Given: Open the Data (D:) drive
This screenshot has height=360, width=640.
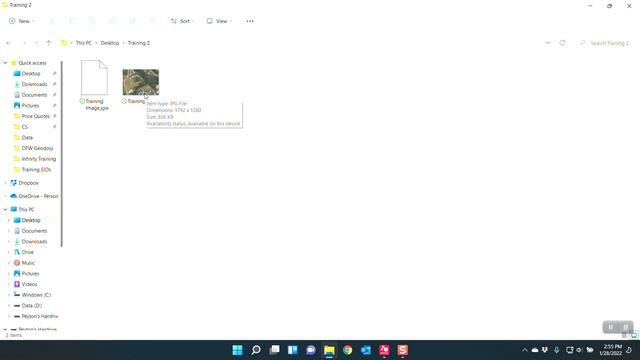Looking at the screenshot, I should pyautogui.click(x=31, y=305).
